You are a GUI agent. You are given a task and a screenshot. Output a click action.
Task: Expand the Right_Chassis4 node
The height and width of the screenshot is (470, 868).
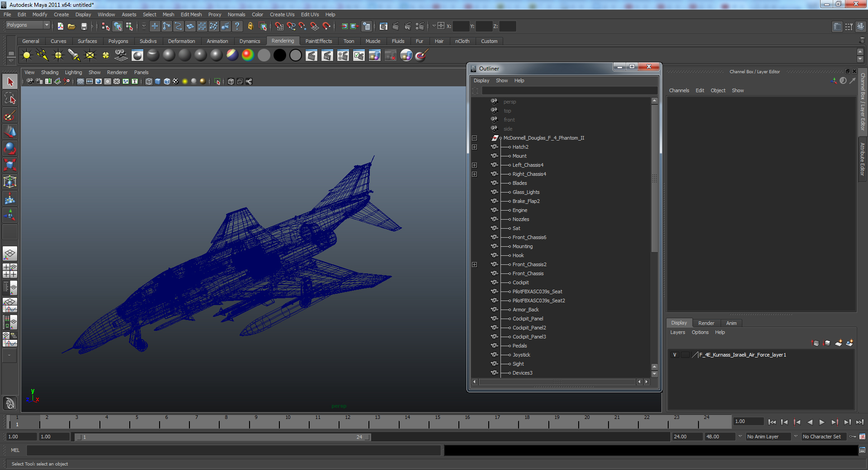click(x=474, y=174)
